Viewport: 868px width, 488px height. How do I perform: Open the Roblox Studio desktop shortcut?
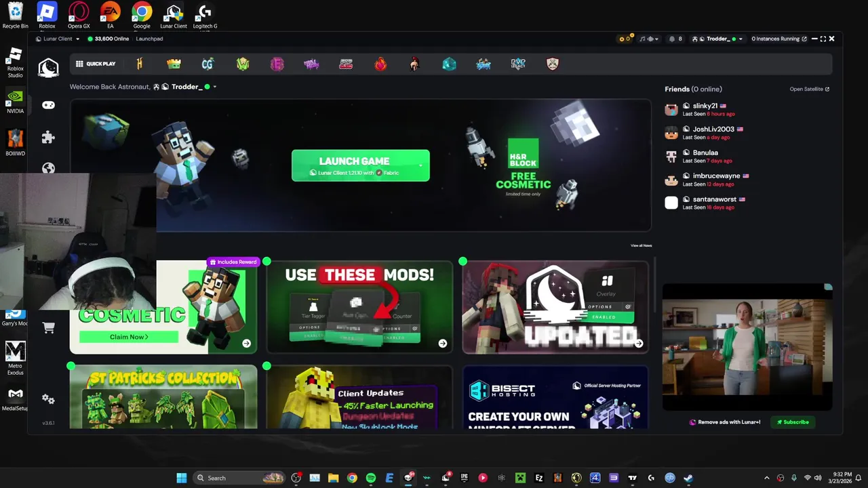coord(15,63)
